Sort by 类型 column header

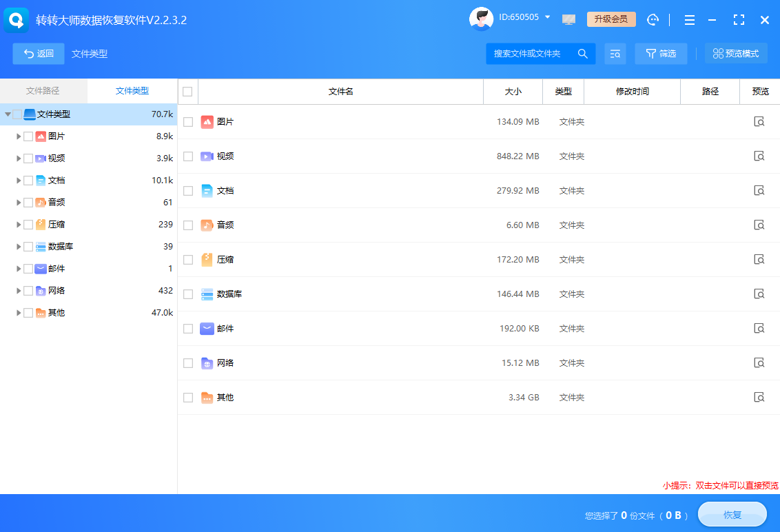click(x=563, y=92)
